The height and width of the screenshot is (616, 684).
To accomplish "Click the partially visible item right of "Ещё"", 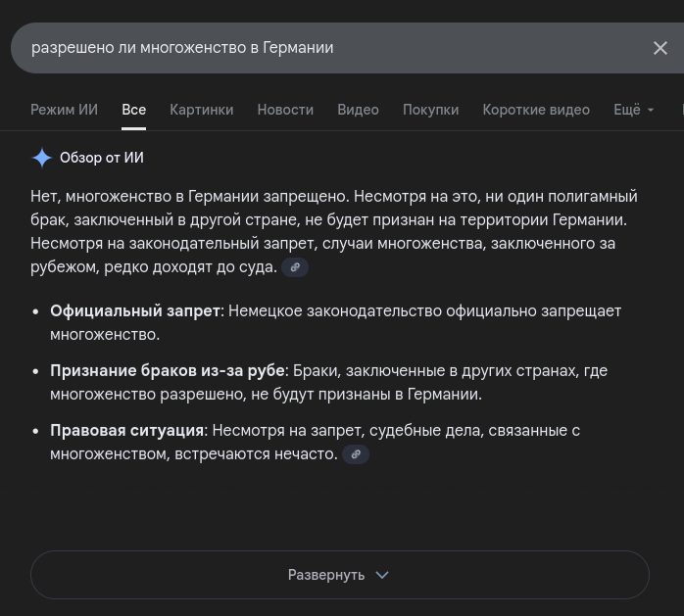I will (679, 110).
